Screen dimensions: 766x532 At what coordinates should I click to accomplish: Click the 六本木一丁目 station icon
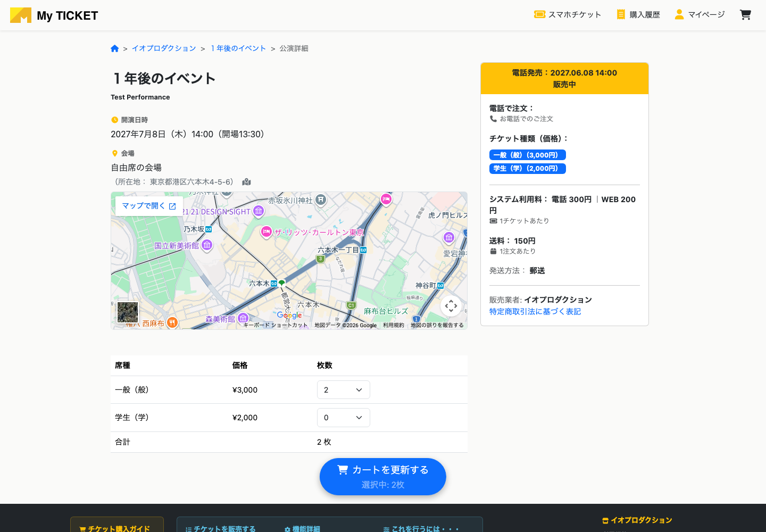[x=363, y=250]
